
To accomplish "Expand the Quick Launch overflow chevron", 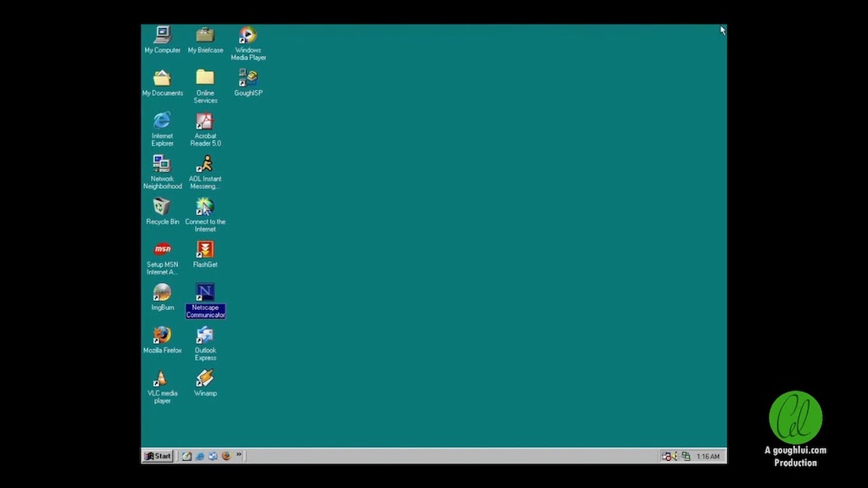I will coord(239,454).
